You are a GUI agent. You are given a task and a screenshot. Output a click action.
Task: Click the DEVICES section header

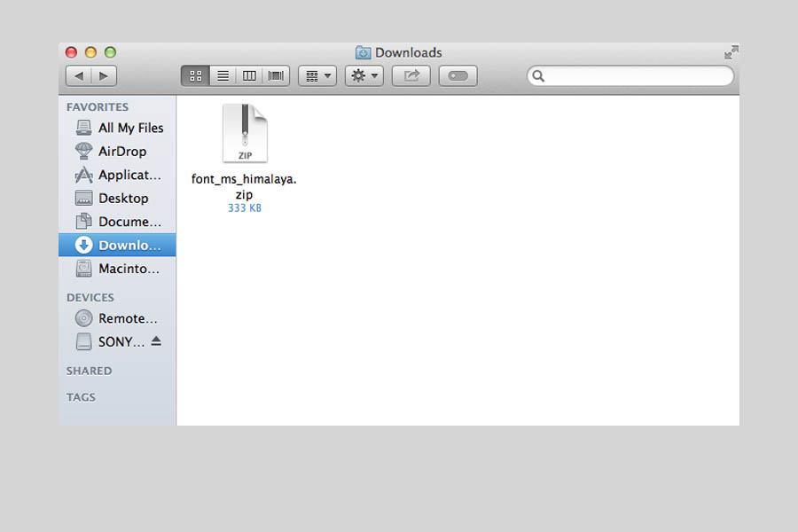90,297
